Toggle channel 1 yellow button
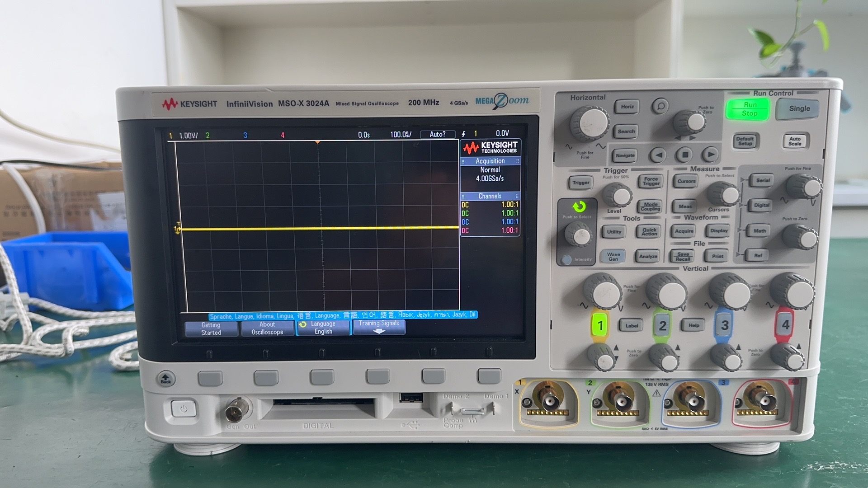Image resolution: width=868 pixels, height=488 pixels. point(600,325)
